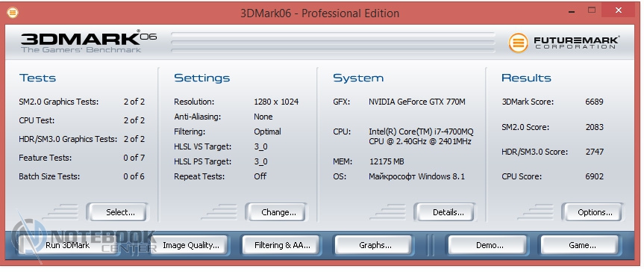The height and width of the screenshot is (272, 644).
Task: Click the Windows 8.1 OS text
Action: (416, 176)
